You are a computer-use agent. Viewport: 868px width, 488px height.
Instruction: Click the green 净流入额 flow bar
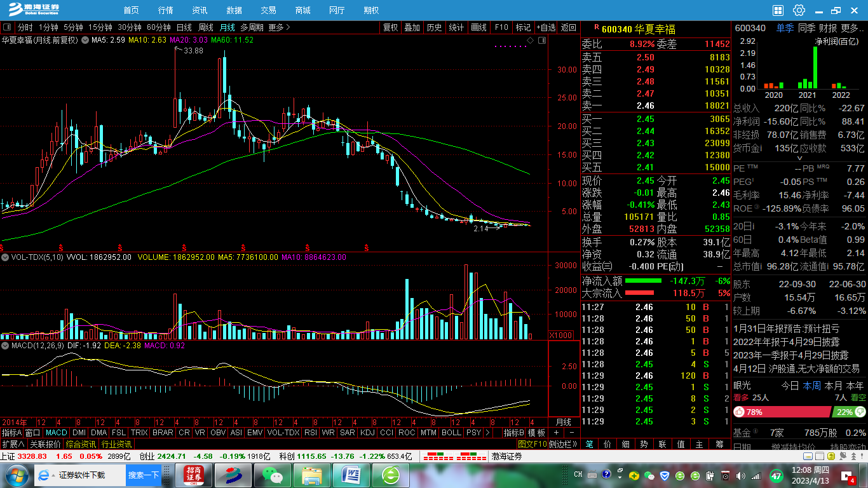(x=643, y=280)
